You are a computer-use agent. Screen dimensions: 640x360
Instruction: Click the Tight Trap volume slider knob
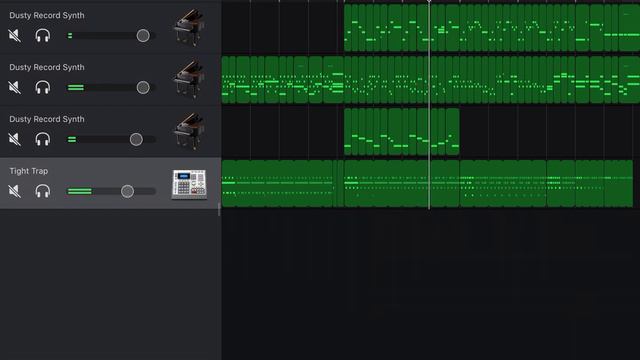click(x=127, y=191)
